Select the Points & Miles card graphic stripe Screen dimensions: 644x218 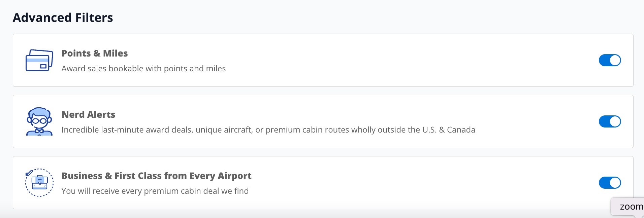click(36, 60)
